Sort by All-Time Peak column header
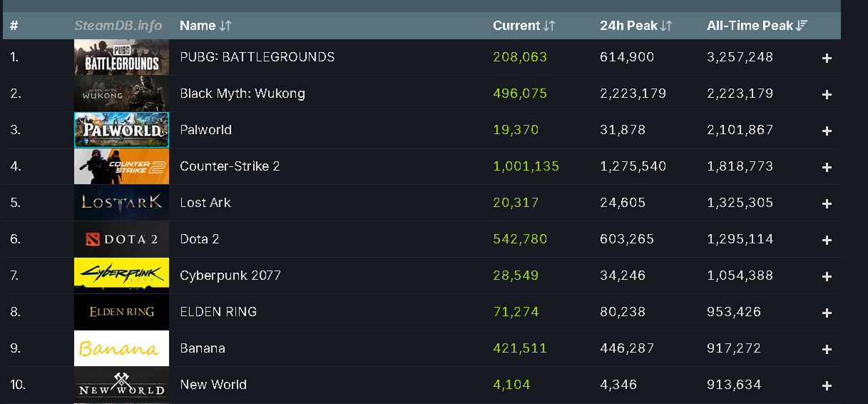 [x=757, y=26]
